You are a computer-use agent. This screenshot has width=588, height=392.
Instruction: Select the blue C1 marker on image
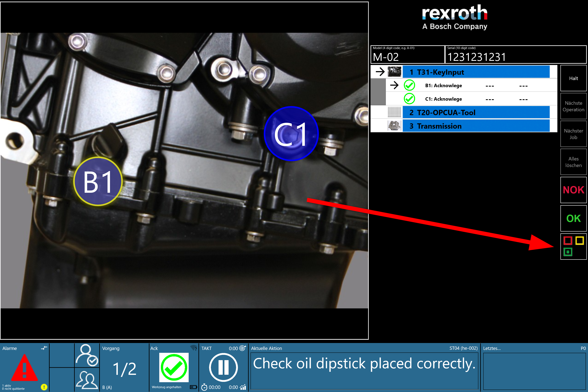[x=291, y=134]
